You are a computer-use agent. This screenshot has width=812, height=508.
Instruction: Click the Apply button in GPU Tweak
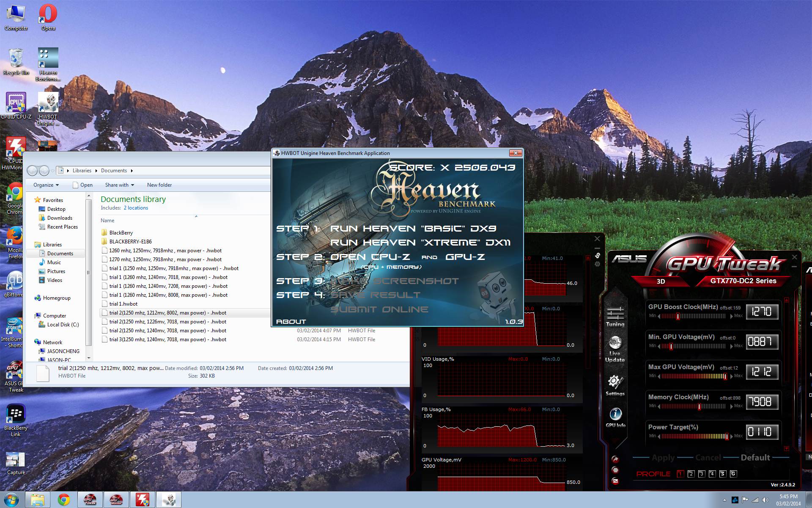pos(663,458)
